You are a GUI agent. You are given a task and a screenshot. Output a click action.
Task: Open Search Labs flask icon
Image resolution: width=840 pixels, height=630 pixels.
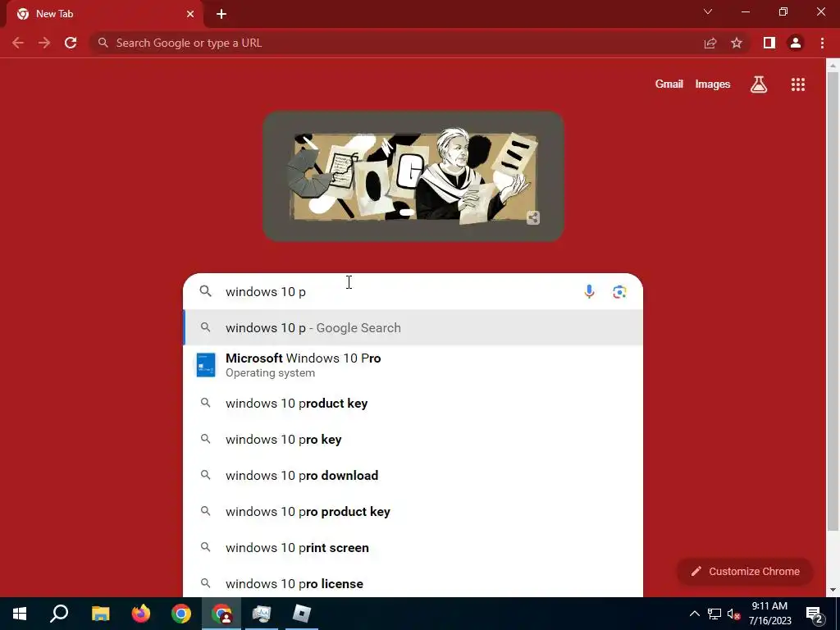[x=759, y=84]
